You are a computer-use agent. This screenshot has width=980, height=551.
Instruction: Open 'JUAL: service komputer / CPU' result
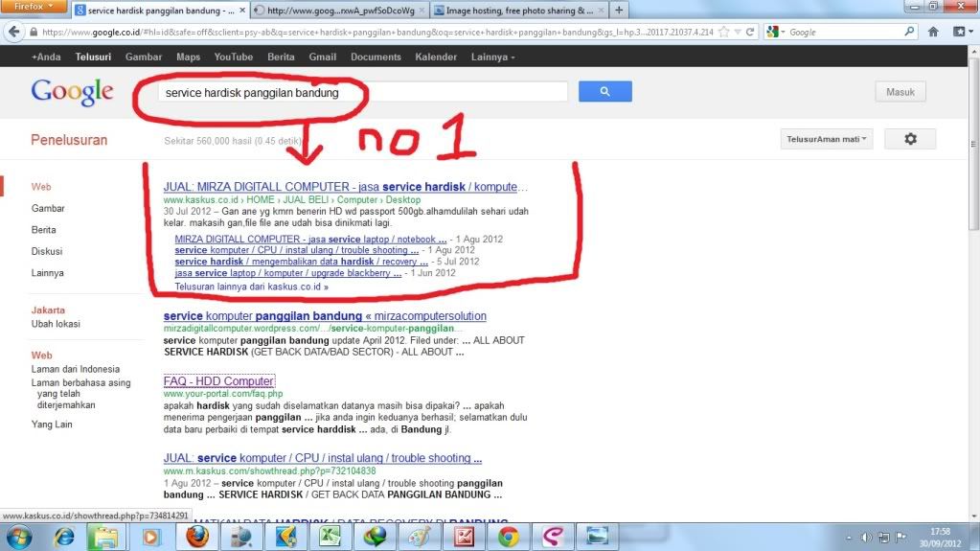click(323, 458)
